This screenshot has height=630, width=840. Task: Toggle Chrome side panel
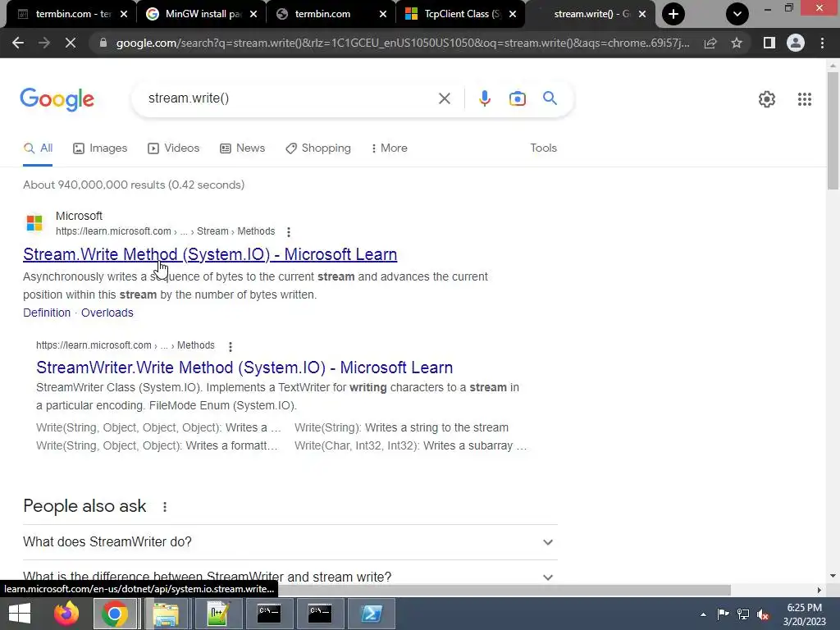[x=769, y=43]
